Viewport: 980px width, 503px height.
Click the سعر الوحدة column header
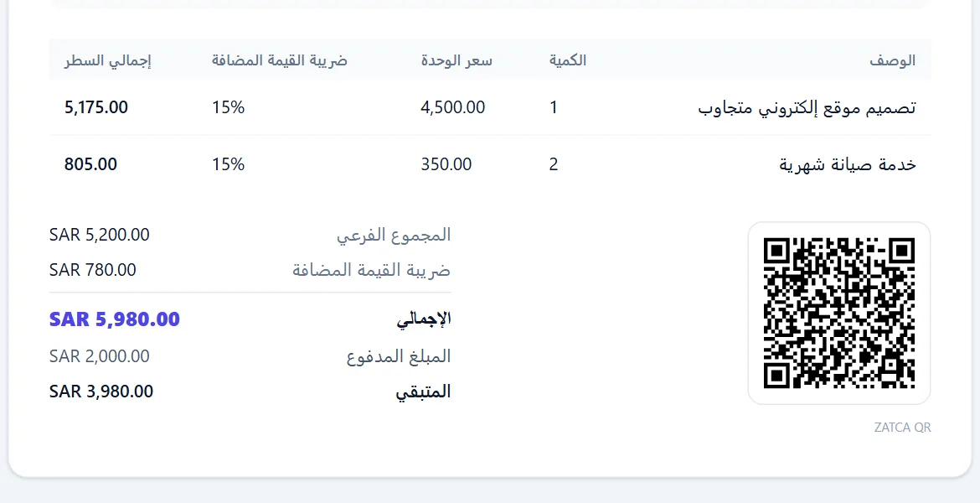(x=456, y=60)
